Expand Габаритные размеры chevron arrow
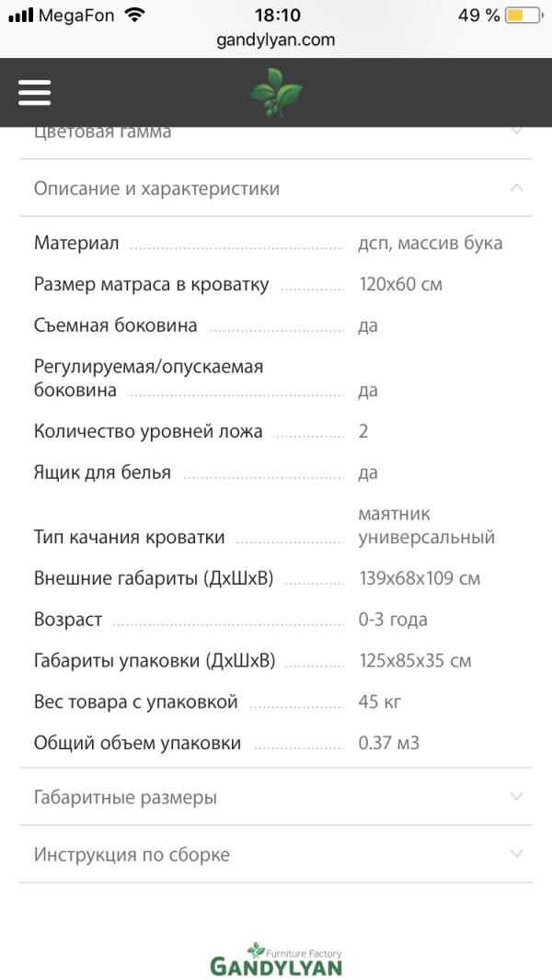Viewport: 552px width, 980px height. pos(516,797)
